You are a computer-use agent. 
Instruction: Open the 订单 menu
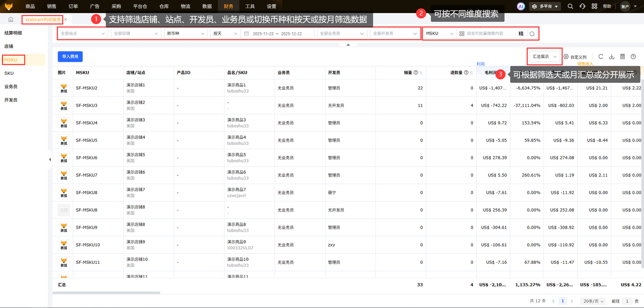[73, 7]
